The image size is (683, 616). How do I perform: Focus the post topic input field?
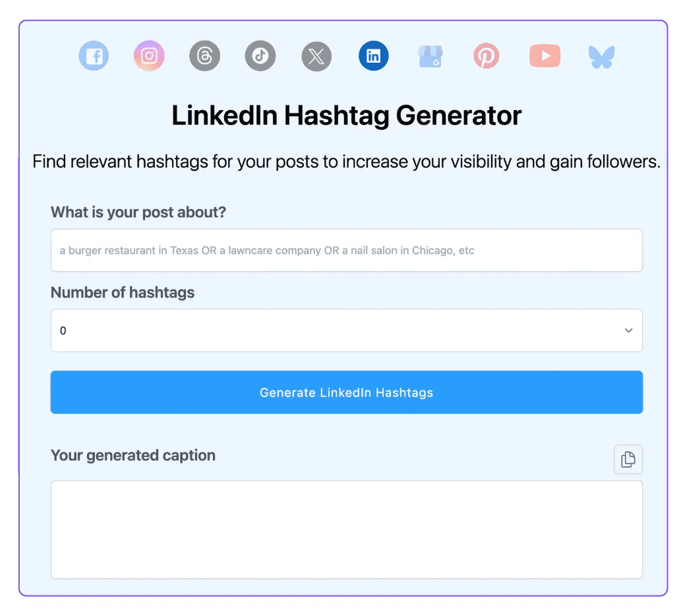click(347, 251)
